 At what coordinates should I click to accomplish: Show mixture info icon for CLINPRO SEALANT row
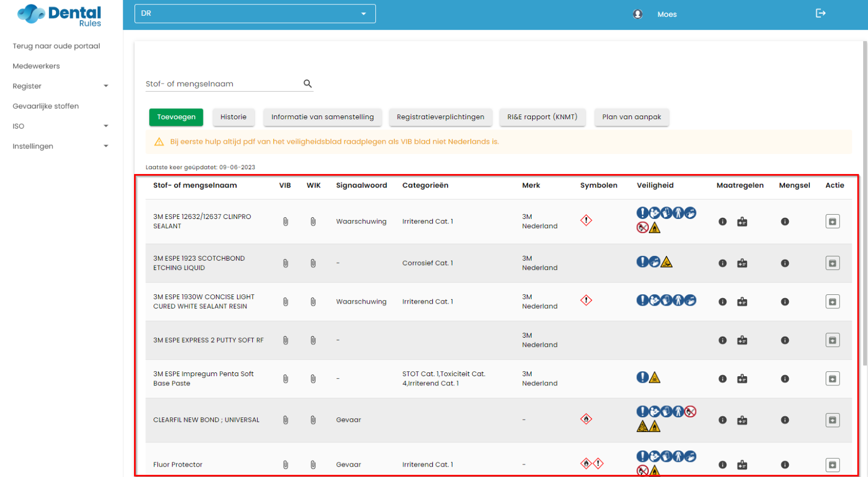click(785, 222)
